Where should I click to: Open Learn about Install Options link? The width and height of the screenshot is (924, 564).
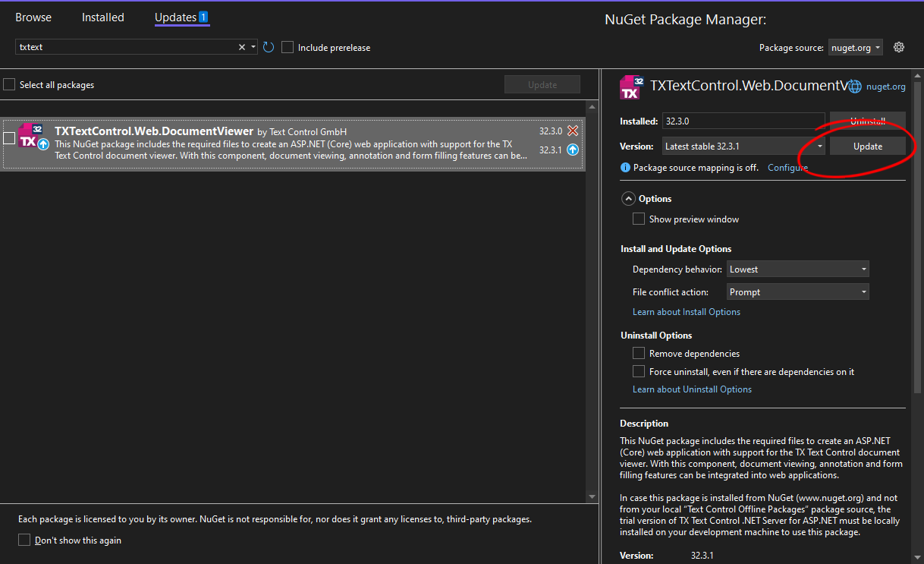(686, 311)
